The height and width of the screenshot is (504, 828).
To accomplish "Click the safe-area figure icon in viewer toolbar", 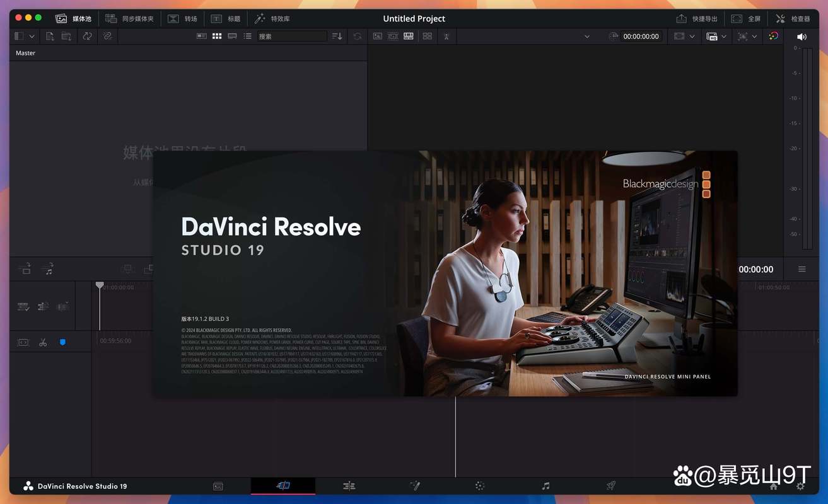I will tap(446, 37).
